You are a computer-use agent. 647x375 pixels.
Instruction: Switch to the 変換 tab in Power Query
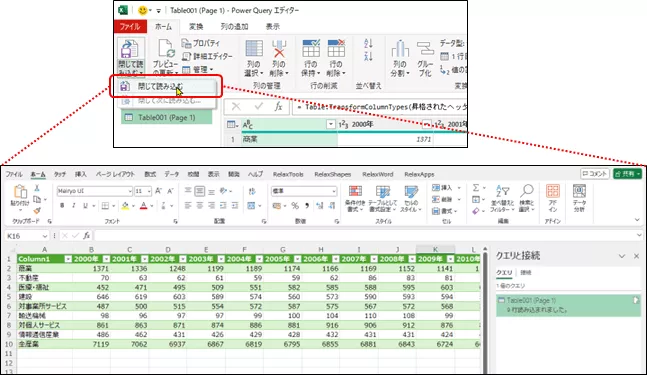pyautogui.click(x=196, y=26)
